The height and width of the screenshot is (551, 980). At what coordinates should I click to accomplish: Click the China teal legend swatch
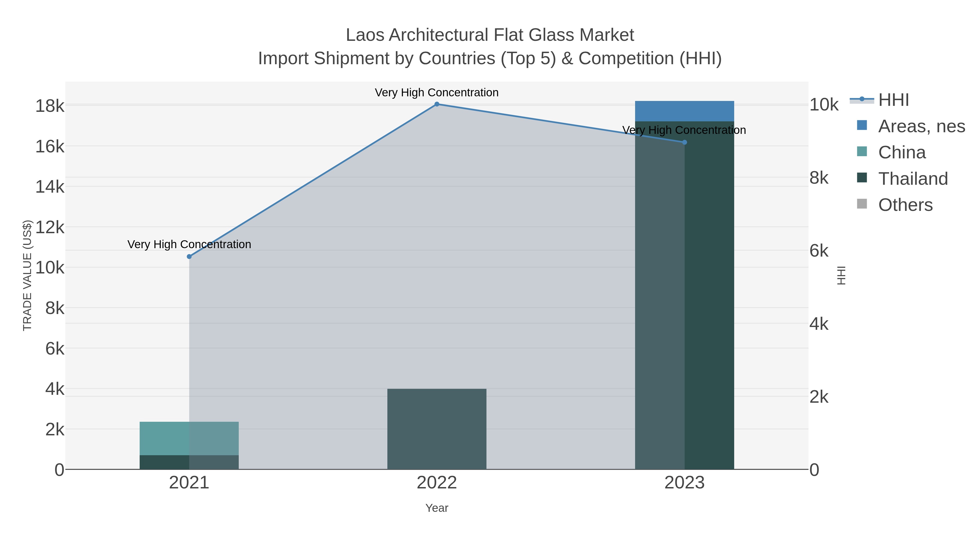pos(862,151)
